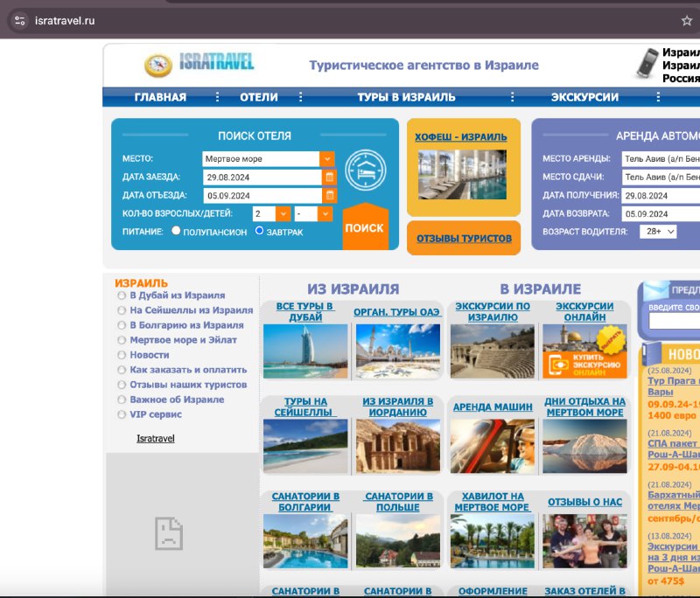Click the check-in date field 29.08.2024
This screenshot has height=598, width=700.
tap(262, 177)
